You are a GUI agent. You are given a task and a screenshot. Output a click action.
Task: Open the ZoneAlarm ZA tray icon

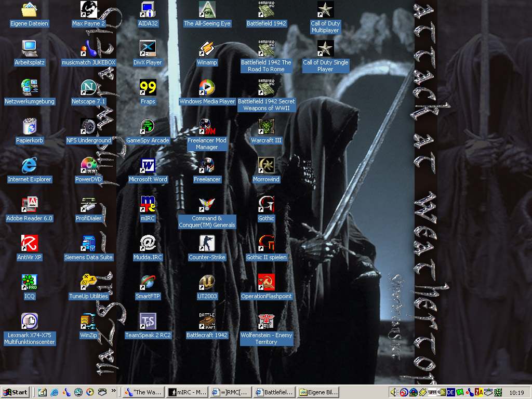point(478,393)
